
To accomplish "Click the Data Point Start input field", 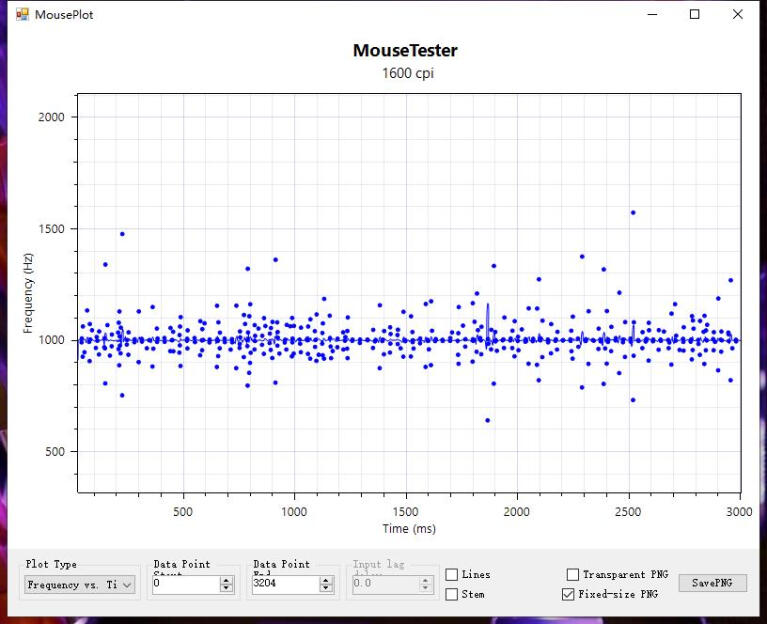I will point(184,585).
